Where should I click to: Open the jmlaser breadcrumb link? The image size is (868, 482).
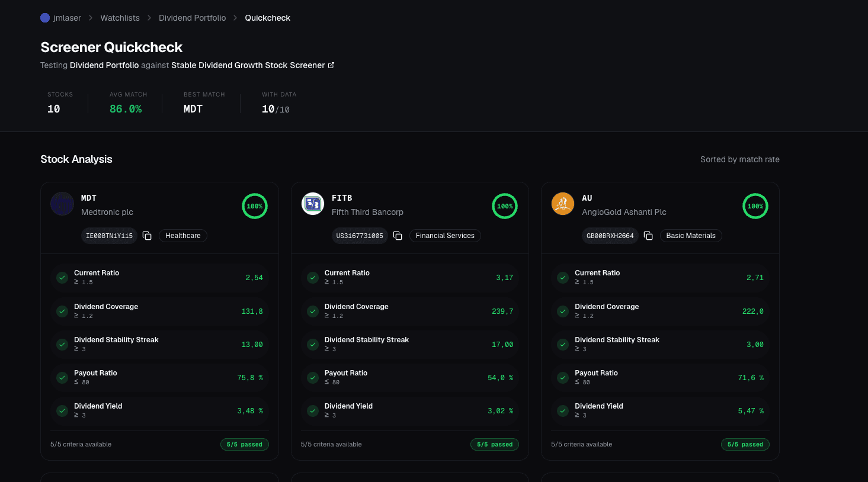click(67, 18)
